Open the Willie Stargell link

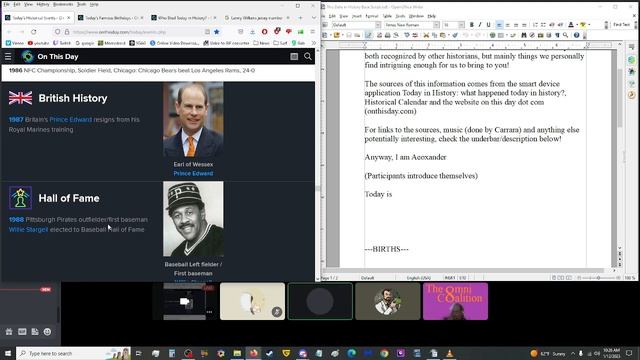tap(28, 230)
